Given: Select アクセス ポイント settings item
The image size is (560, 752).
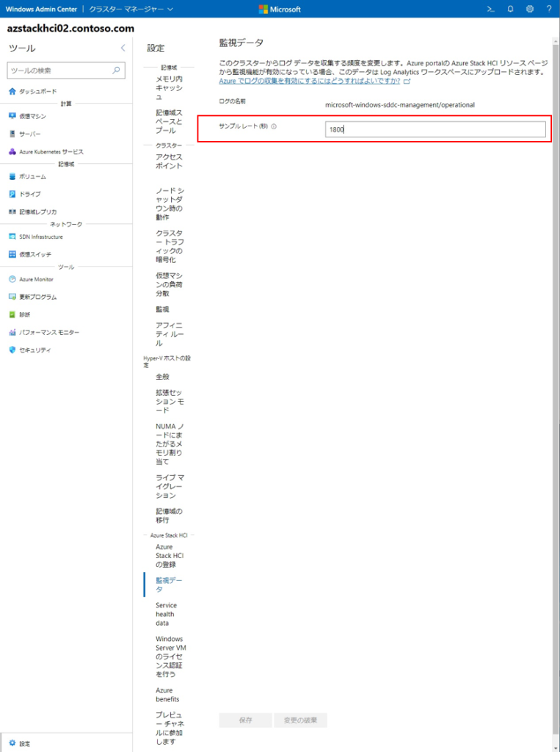Looking at the screenshot, I should [169, 161].
